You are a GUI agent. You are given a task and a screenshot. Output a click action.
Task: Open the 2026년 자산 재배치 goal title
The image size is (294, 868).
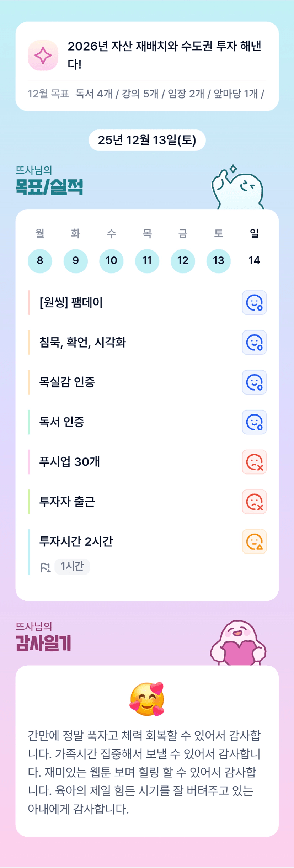[165, 55]
